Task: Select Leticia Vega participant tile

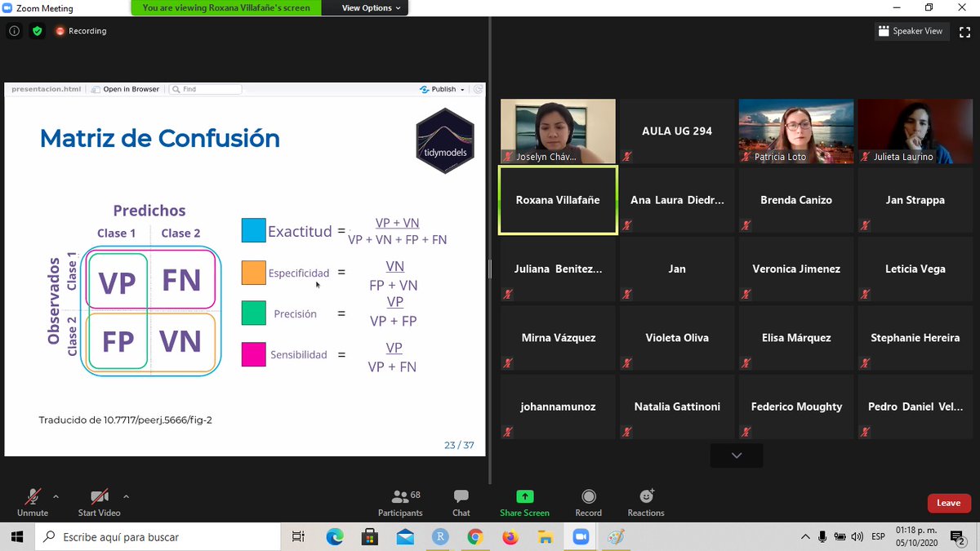Action: pyautogui.click(x=915, y=269)
